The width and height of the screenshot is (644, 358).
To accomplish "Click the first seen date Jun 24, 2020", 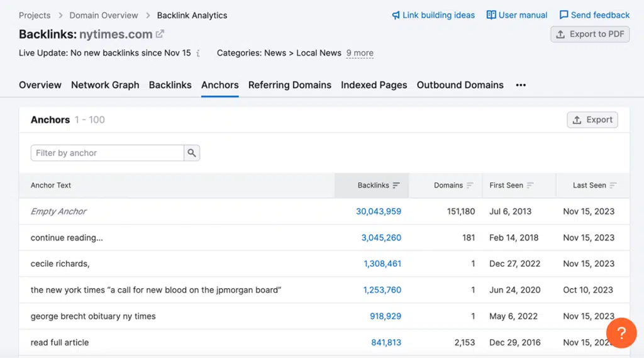I will click(x=514, y=290).
